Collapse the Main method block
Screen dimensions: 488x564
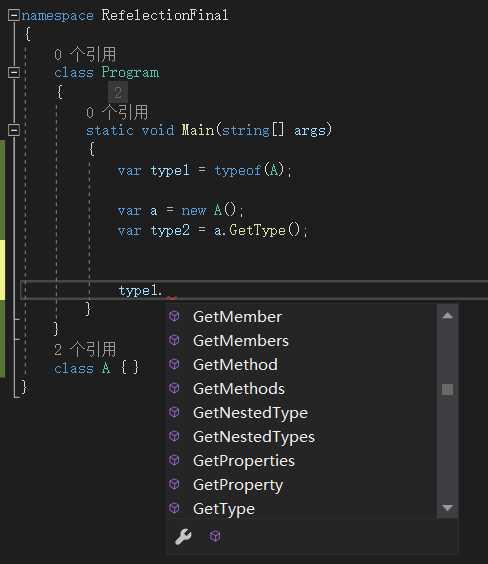pos(14,130)
